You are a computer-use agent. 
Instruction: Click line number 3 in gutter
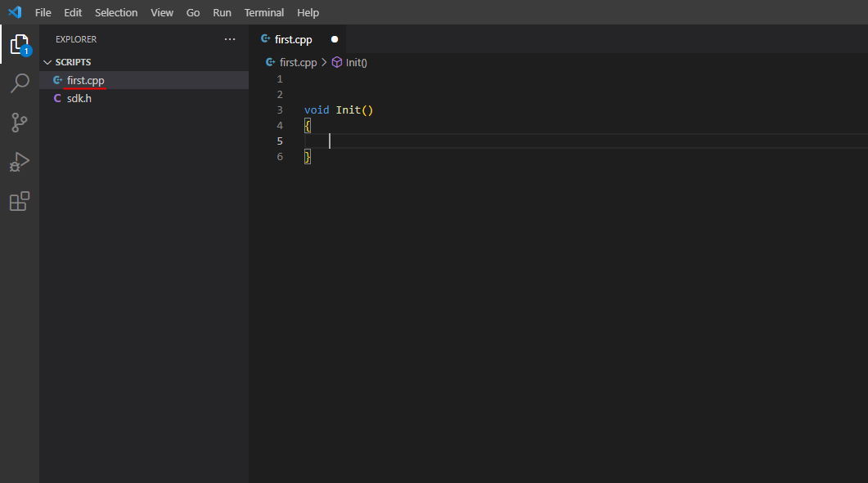point(280,110)
